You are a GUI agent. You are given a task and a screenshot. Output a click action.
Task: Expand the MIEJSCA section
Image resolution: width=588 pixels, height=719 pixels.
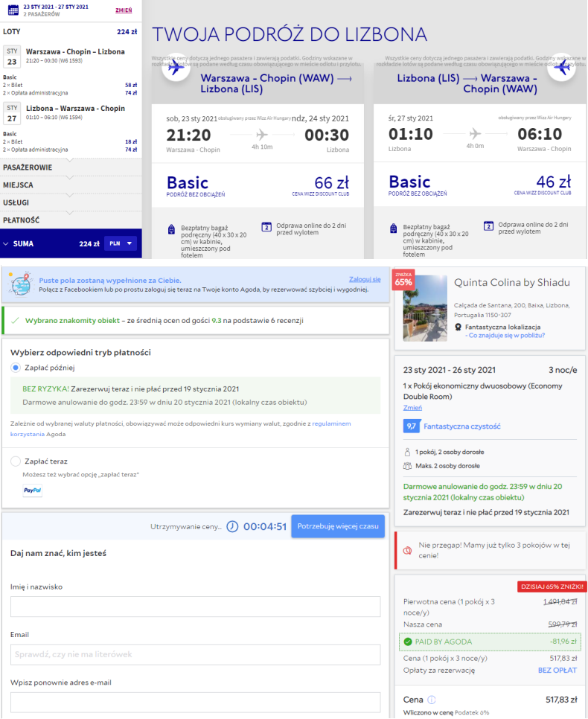coord(71,185)
